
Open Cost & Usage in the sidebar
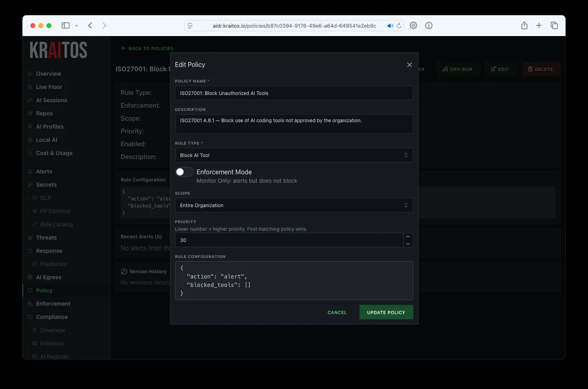[x=54, y=153]
